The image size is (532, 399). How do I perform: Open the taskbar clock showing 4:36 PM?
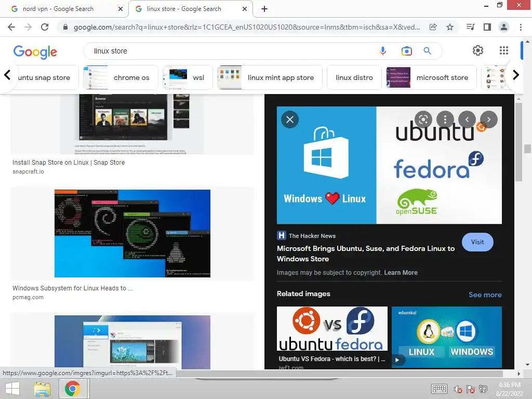pyautogui.click(x=509, y=389)
